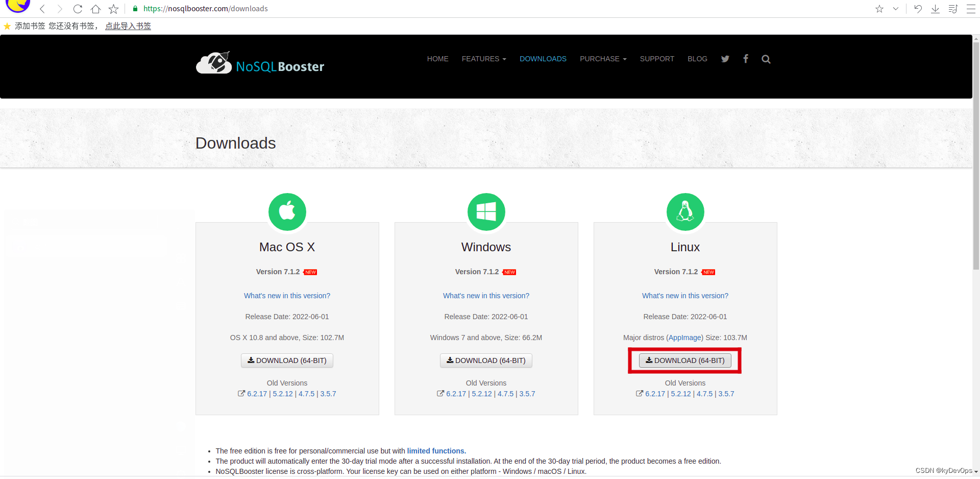Screen dimensions: 980x479
Task: Click the star icon at address bar right
Action: pyautogui.click(x=879, y=9)
